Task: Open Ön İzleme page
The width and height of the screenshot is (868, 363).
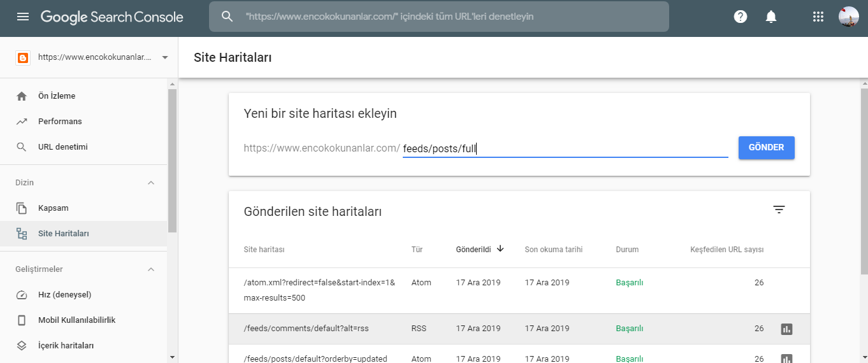Action: coord(84,96)
